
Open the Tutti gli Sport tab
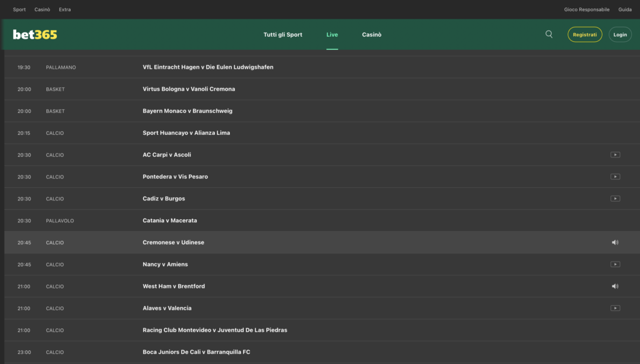(282, 34)
